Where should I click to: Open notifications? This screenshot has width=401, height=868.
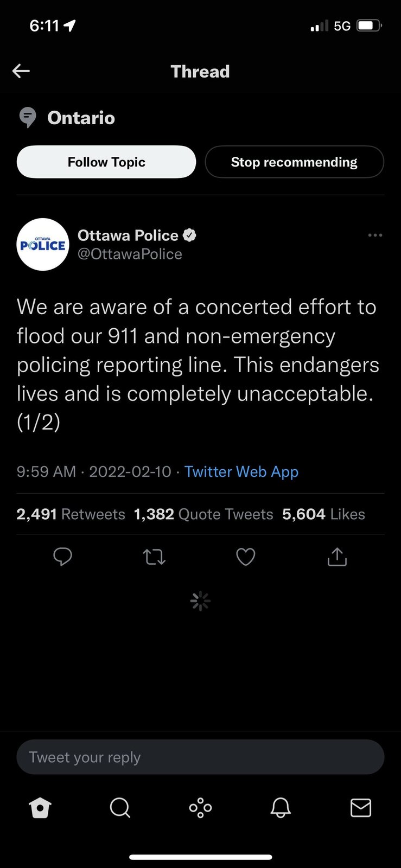coord(281,808)
